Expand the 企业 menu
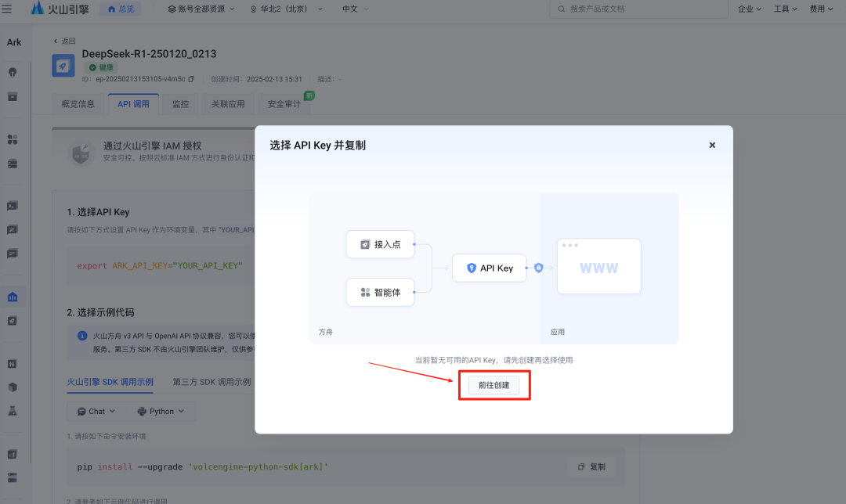Image resolution: width=846 pixels, height=504 pixels. point(750,9)
